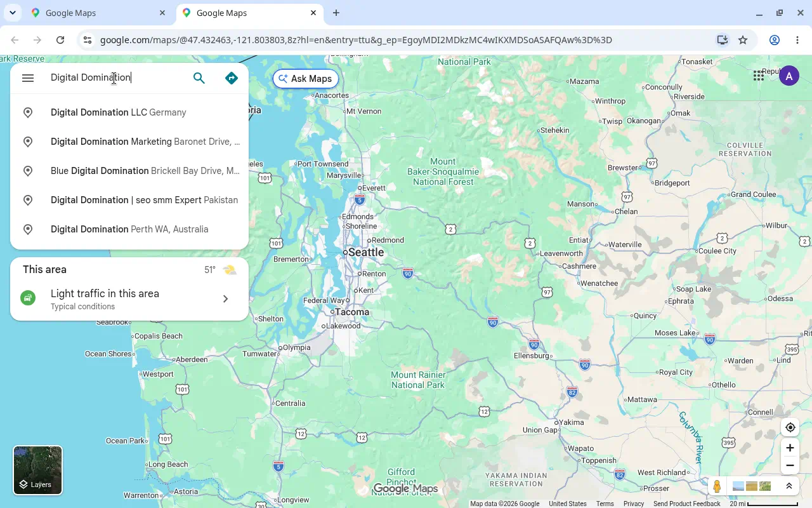The height and width of the screenshot is (508, 812).
Task: Click the Yakima city label
Action: pyautogui.click(x=572, y=422)
